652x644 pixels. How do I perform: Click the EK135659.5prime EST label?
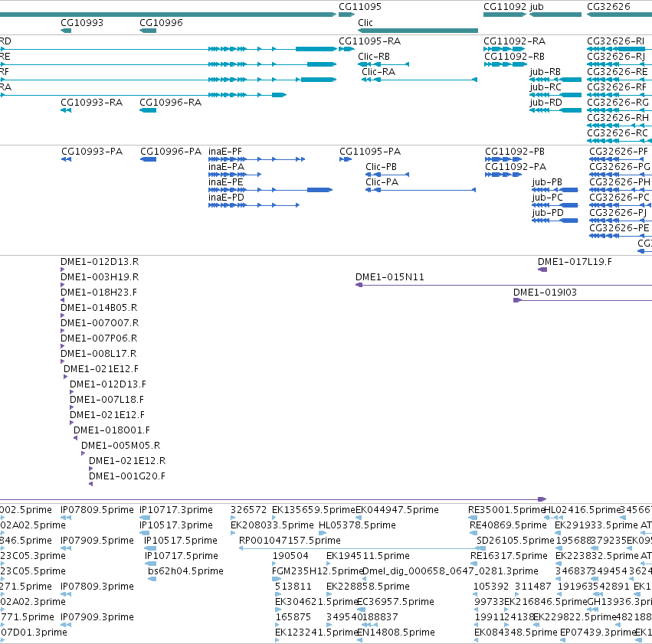(314, 510)
